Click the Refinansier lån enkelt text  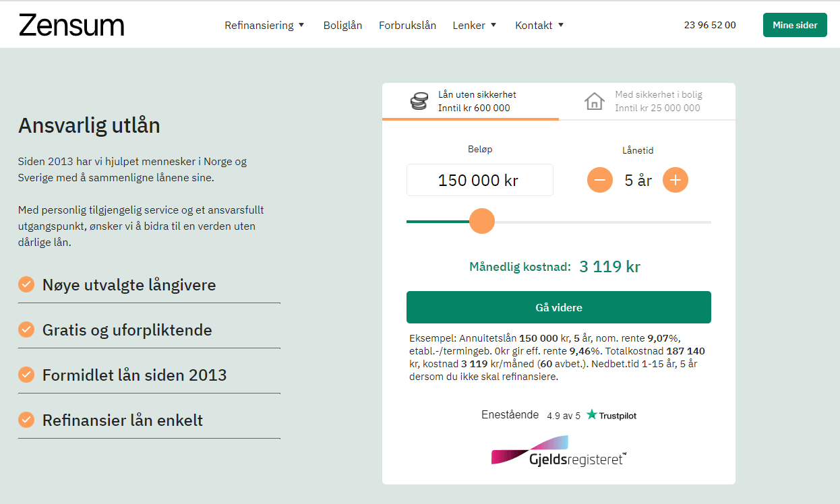123,420
